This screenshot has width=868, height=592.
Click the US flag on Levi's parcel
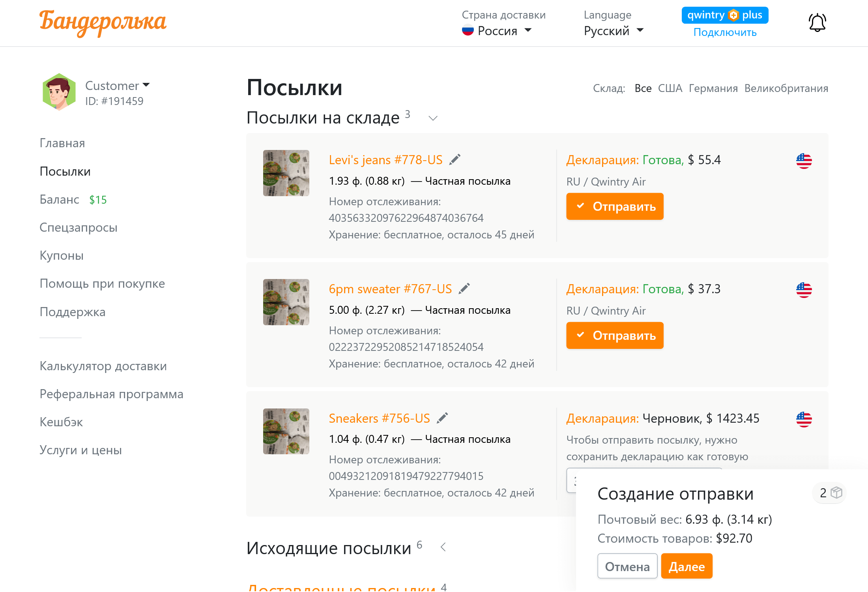pos(804,161)
